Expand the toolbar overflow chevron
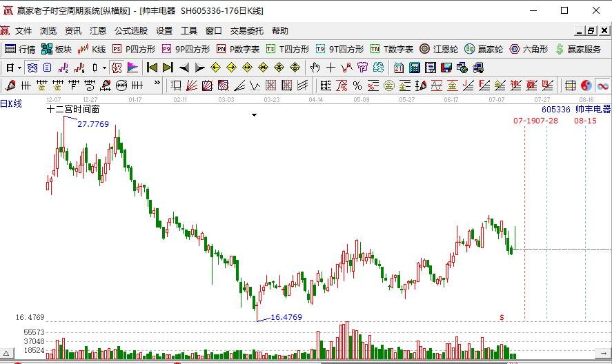The image size is (612, 364). click(x=157, y=83)
